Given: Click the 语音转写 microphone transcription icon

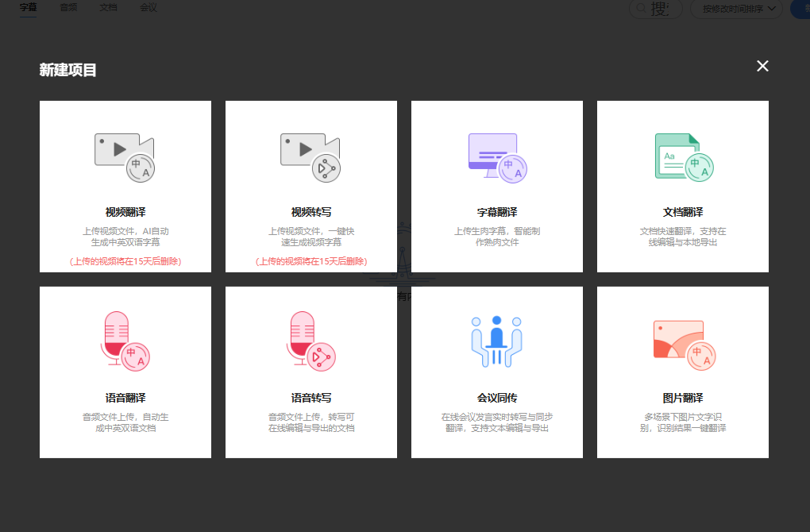Looking at the screenshot, I should pos(311,341).
